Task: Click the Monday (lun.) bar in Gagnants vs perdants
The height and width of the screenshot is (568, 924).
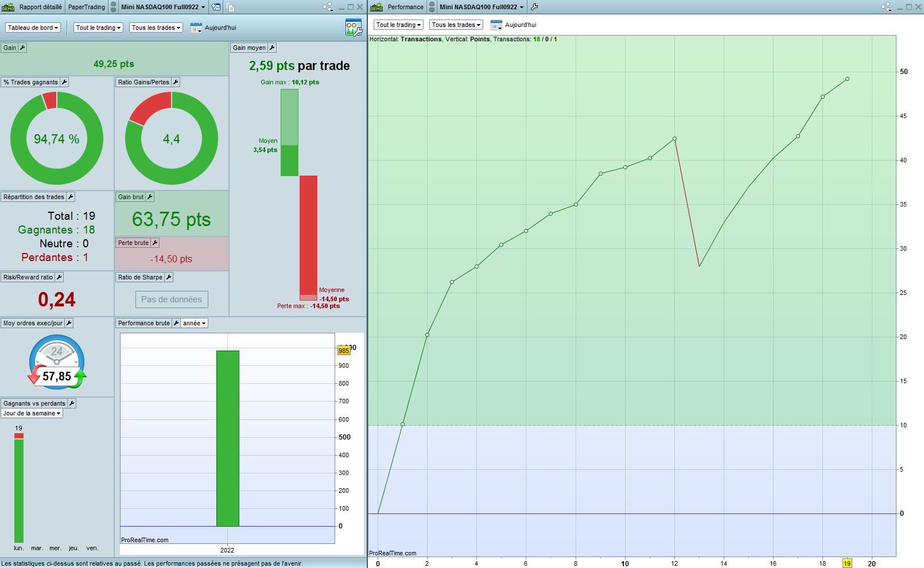Action: [19, 488]
